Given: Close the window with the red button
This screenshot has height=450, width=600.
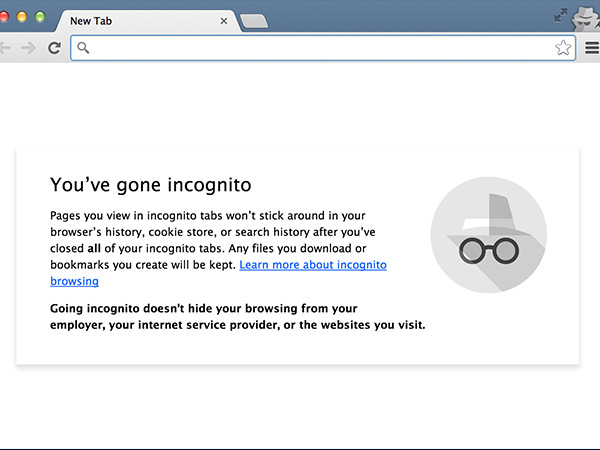Looking at the screenshot, I should click(11, 18).
